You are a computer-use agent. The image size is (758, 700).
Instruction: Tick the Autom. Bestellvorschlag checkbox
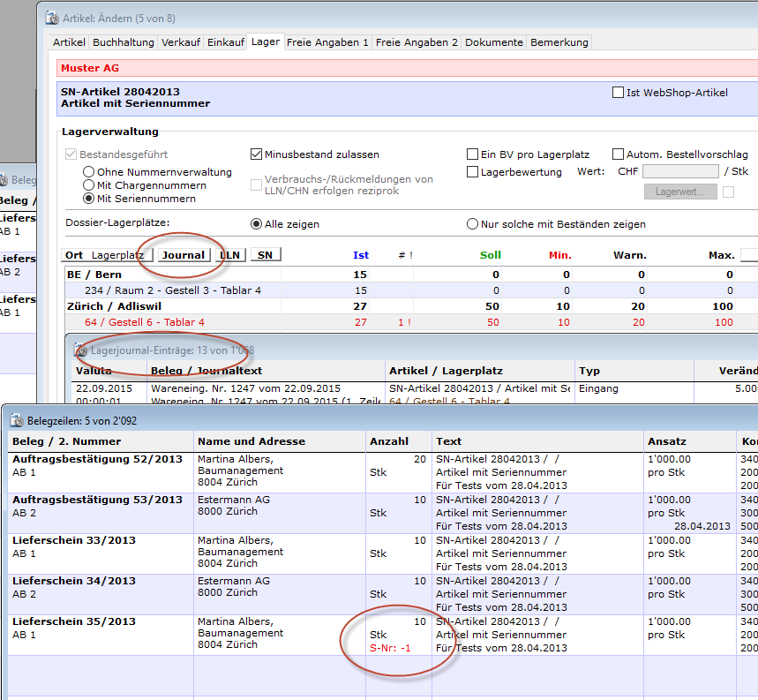point(619,154)
